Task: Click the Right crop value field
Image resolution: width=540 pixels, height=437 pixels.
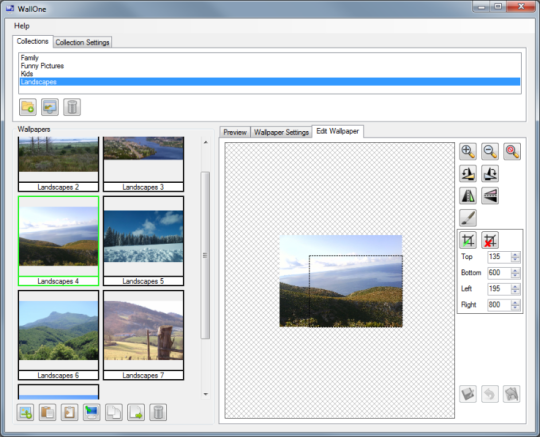Action: pos(499,305)
